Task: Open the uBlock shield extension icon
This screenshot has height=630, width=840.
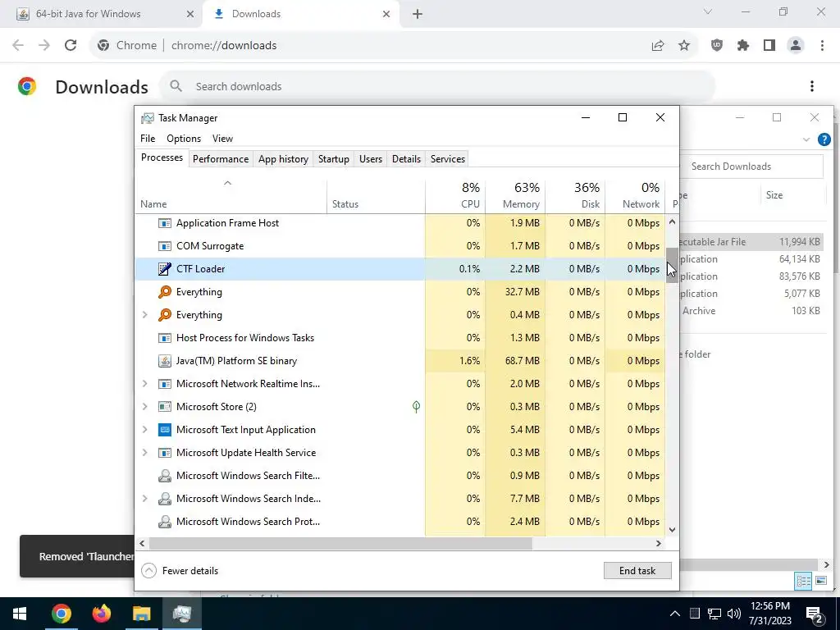Action: [717, 46]
